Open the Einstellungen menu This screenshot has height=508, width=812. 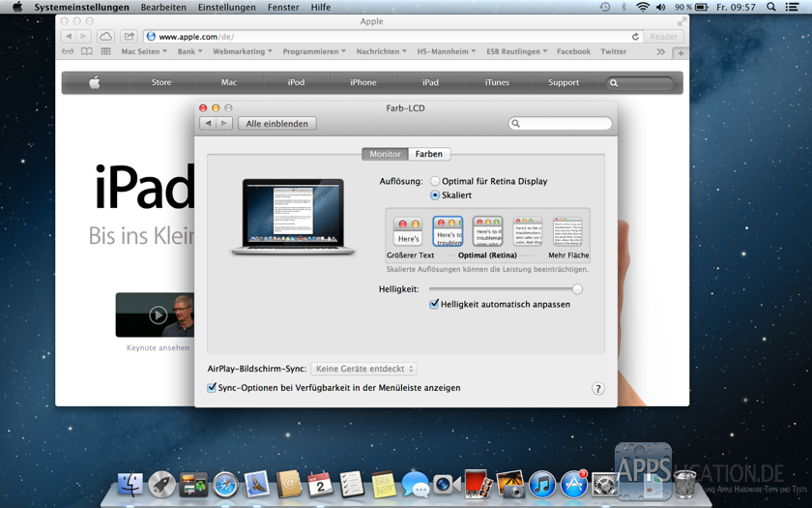[x=227, y=7]
